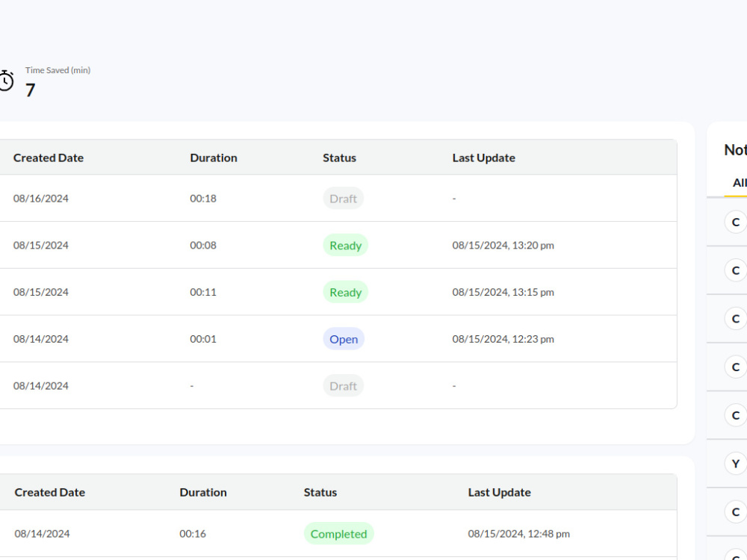Click last update '08/15/2024, 13:15 pm'
Image resolution: width=747 pixels, height=560 pixels.
[503, 292]
